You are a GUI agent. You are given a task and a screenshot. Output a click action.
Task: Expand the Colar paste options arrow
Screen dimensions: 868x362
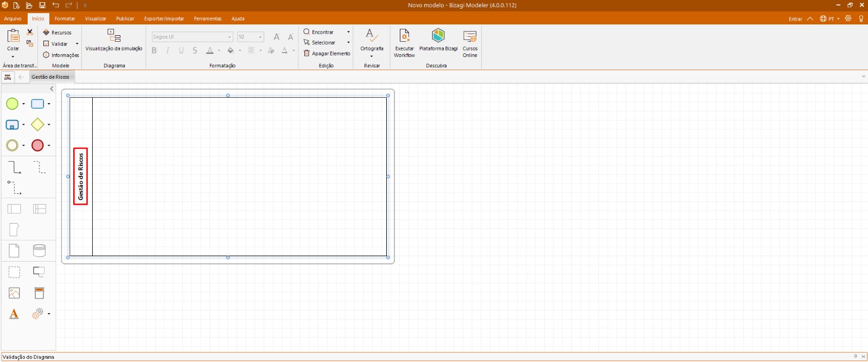coord(13,56)
